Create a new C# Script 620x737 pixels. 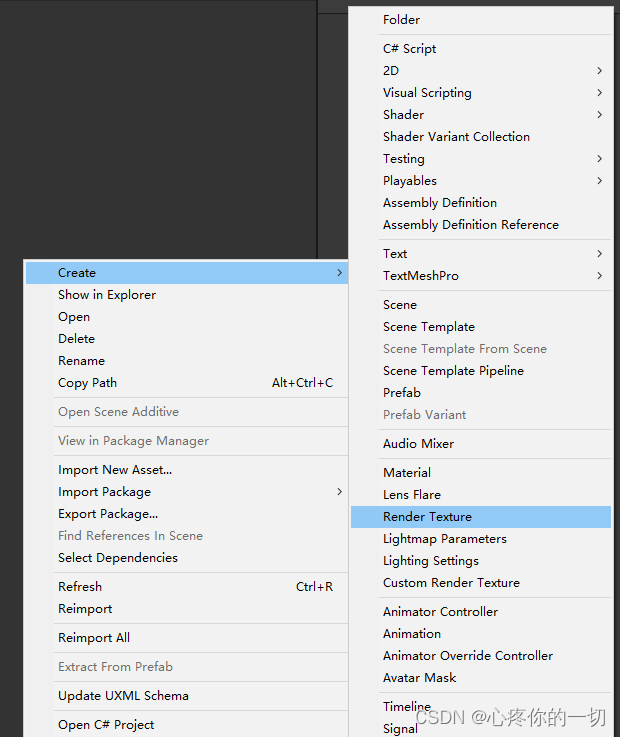[410, 49]
